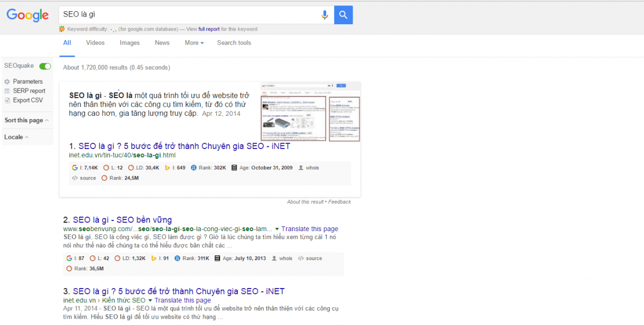Click the voice search microphone icon
Viewport: 644px width, 325px height.
(325, 15)
